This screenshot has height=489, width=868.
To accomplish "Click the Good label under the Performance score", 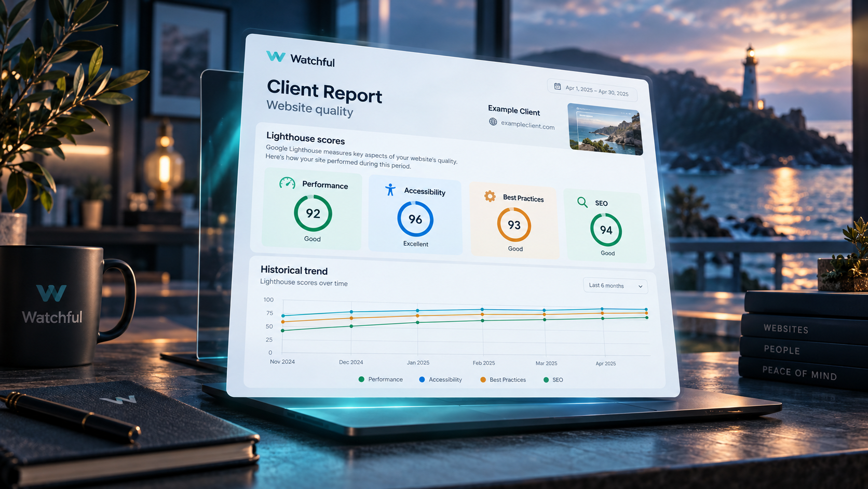I will [312, 239].
